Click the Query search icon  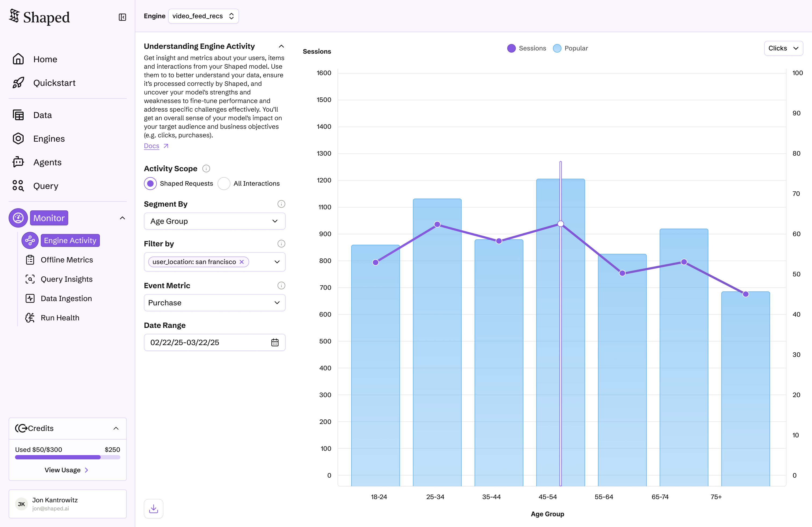(19, 185)
